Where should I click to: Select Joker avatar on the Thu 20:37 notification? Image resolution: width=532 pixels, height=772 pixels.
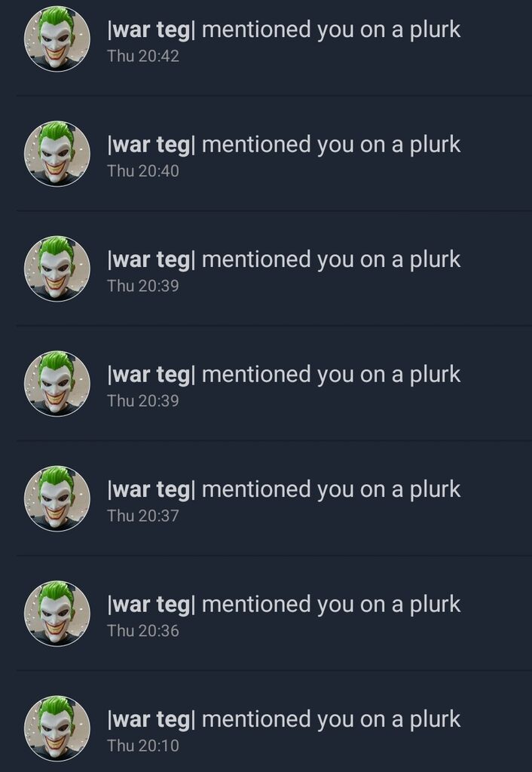point(57,498)
